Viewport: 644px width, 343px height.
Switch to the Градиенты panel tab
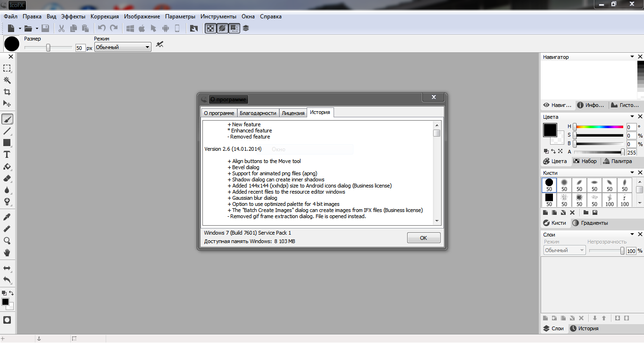click(590, 223)
